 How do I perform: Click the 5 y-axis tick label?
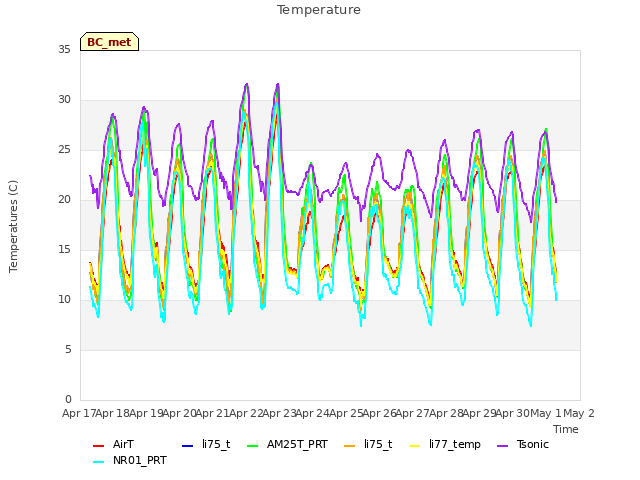pos(68,350)
